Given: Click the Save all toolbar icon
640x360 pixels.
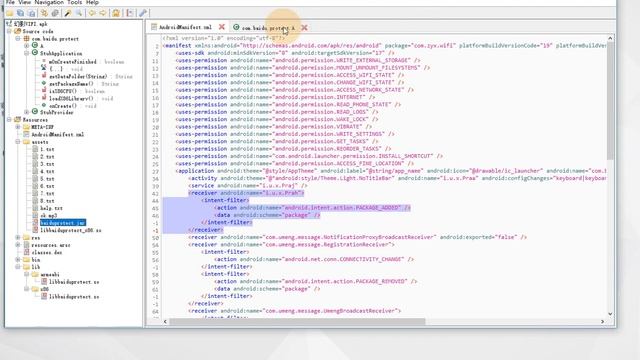Looking at the screenshot, I should [x=20, y=13].
